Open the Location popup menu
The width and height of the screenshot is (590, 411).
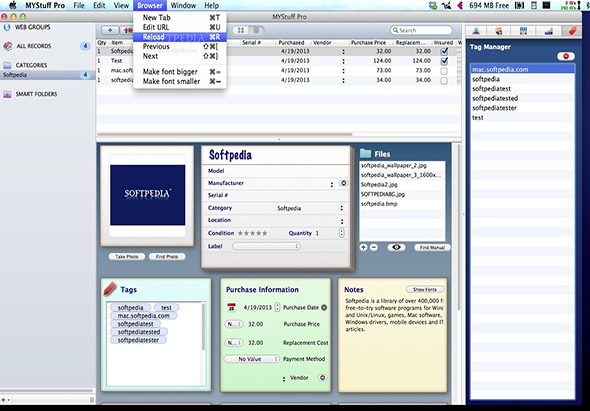tap(342, 221)
